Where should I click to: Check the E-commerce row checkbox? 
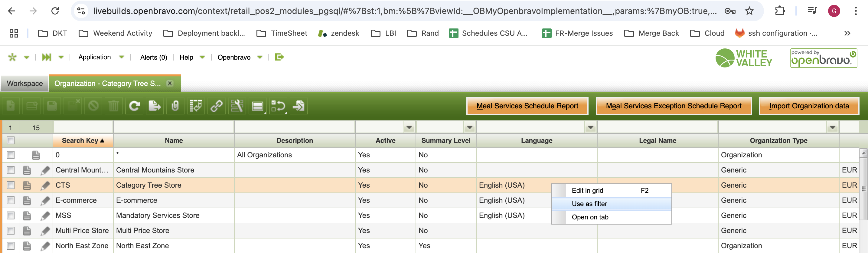click(x=11, y=200)
